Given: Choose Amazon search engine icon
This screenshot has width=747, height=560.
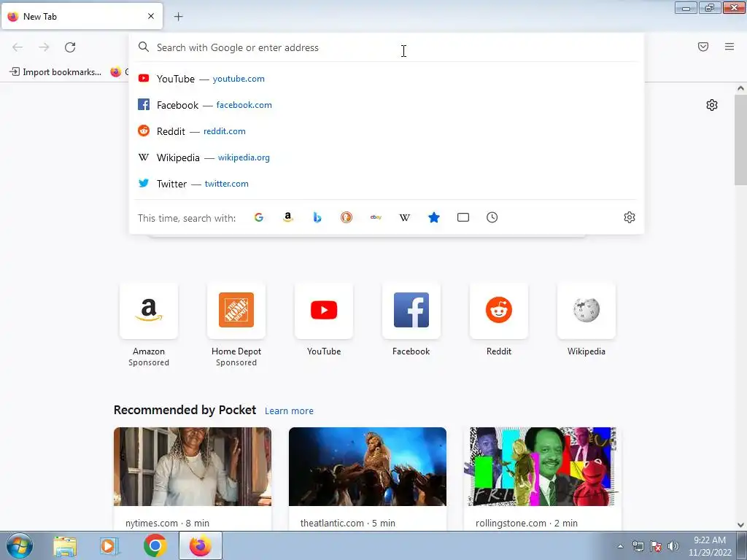Looking at the screenshot, I should click(287, 217).
